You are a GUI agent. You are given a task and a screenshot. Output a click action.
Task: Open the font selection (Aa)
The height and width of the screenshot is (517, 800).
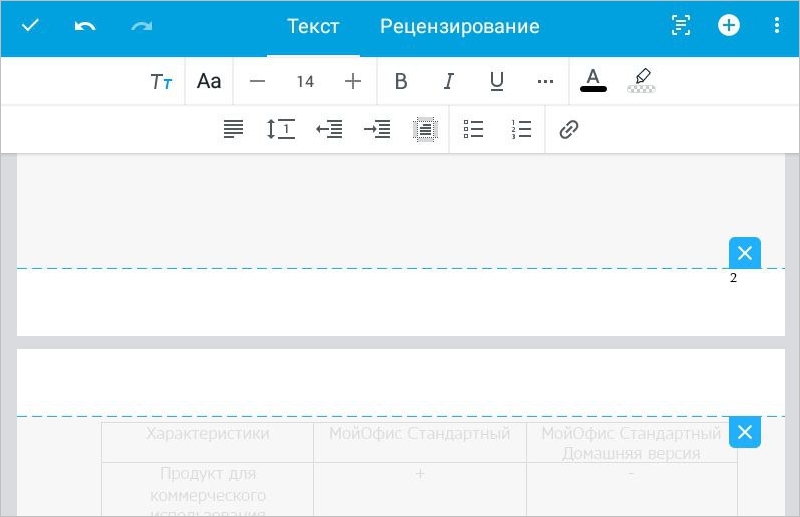pos(209,81)
